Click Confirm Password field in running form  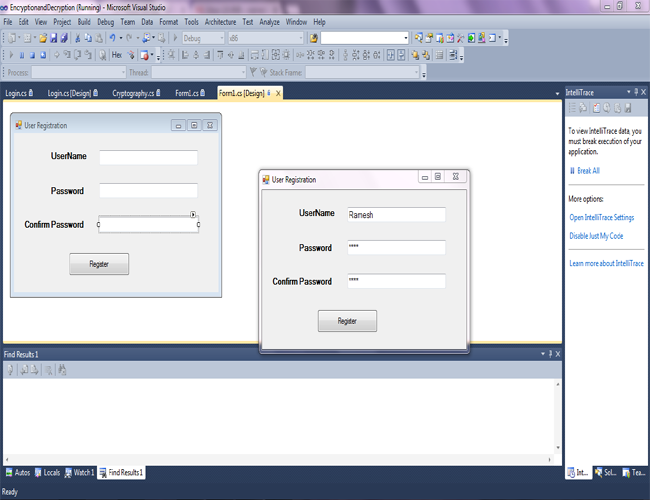coord(396,281)
